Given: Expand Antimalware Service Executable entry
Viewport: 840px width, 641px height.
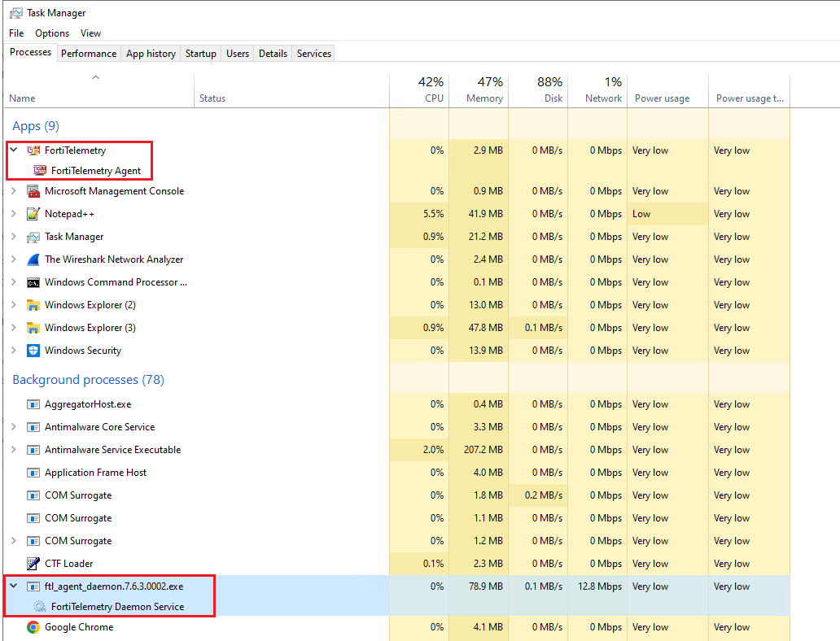Looking at the screenshot, I should [x=13, y=450].
